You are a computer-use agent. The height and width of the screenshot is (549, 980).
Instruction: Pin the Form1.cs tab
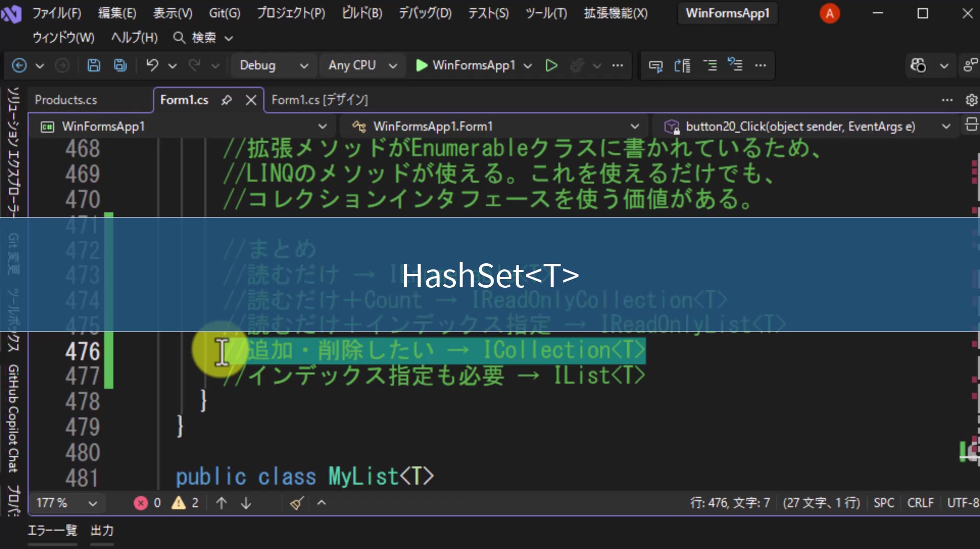pyautogui.click(x=227, y=100)
